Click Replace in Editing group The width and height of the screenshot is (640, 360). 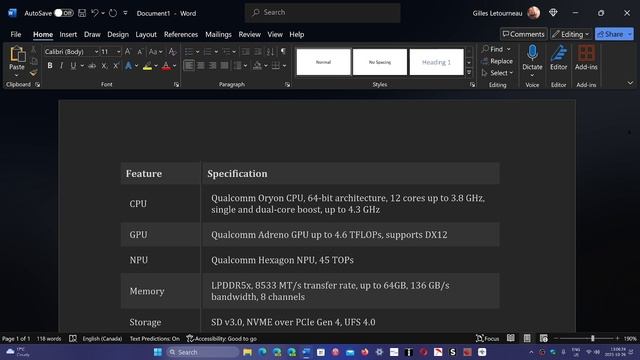pyautogui.click(x=497, y=61)
